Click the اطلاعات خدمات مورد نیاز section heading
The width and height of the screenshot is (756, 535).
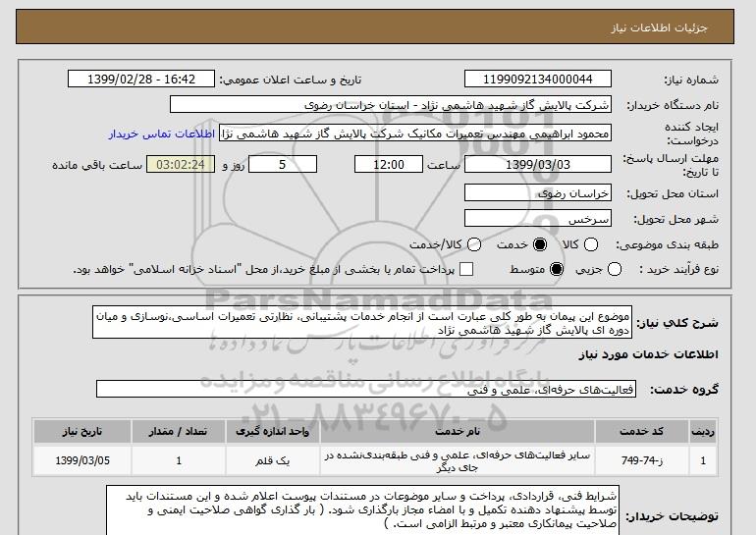coord(648,354)
